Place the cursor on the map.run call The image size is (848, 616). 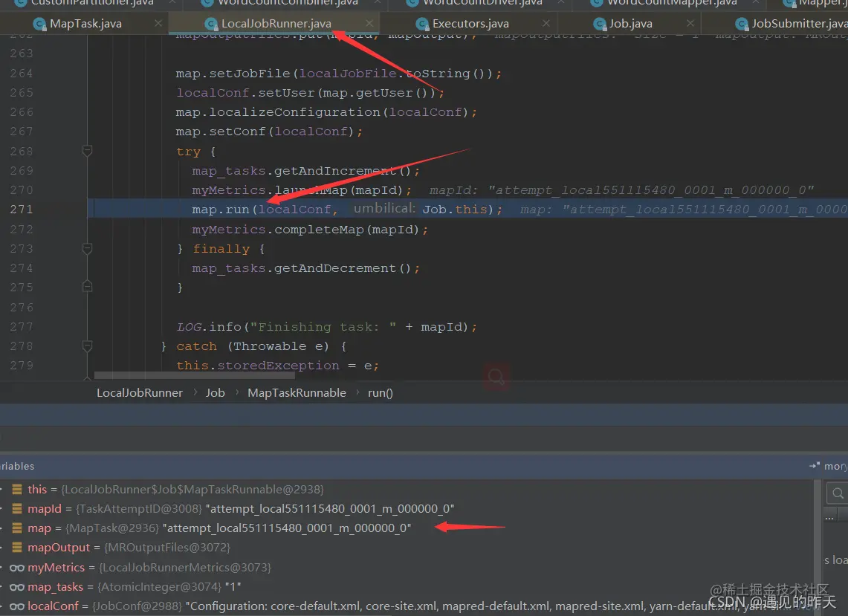(221, 210)
